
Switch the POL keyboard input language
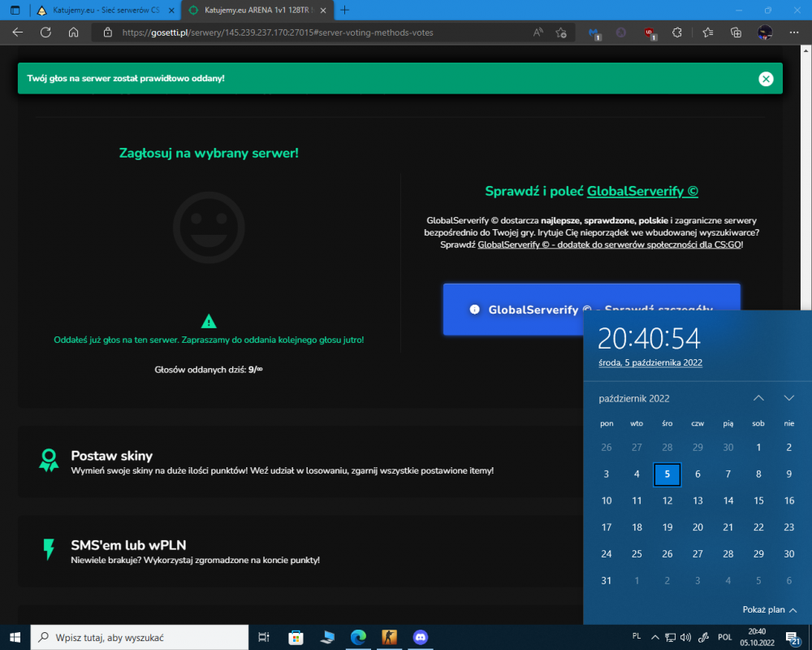pos(724,638)
